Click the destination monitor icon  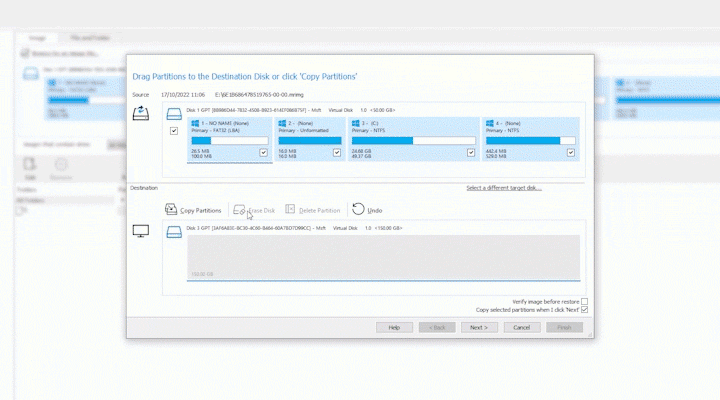pyautogui.click(x=141, y=231)
